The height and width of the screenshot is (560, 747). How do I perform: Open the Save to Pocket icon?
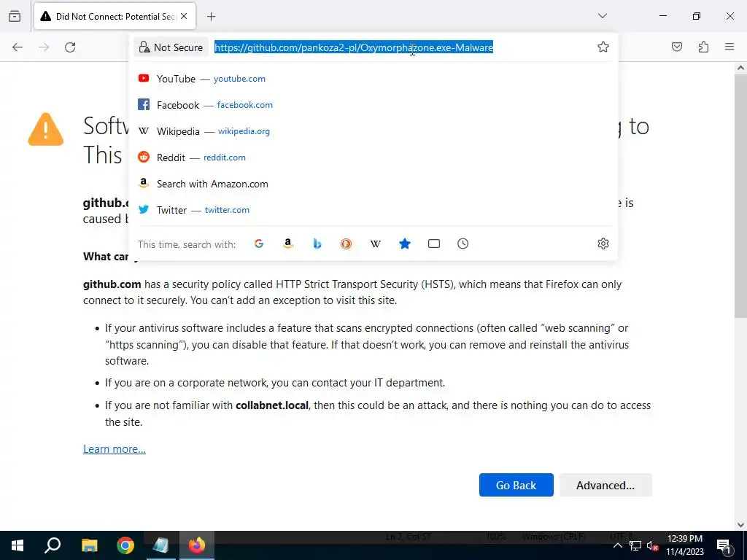[676, 47]
